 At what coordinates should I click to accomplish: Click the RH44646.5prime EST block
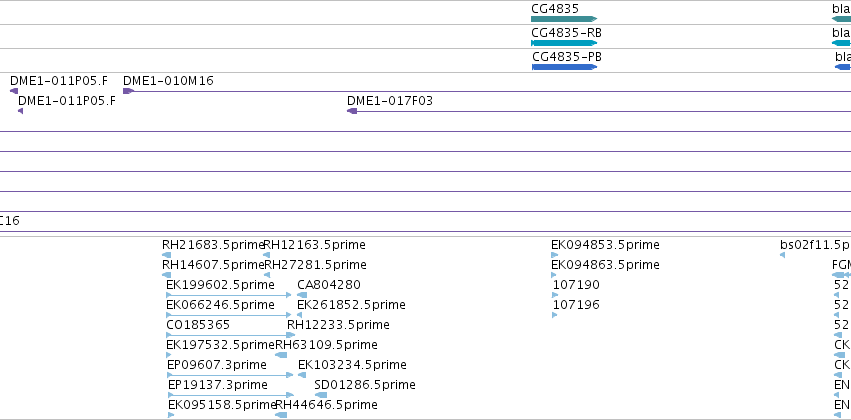281,415
